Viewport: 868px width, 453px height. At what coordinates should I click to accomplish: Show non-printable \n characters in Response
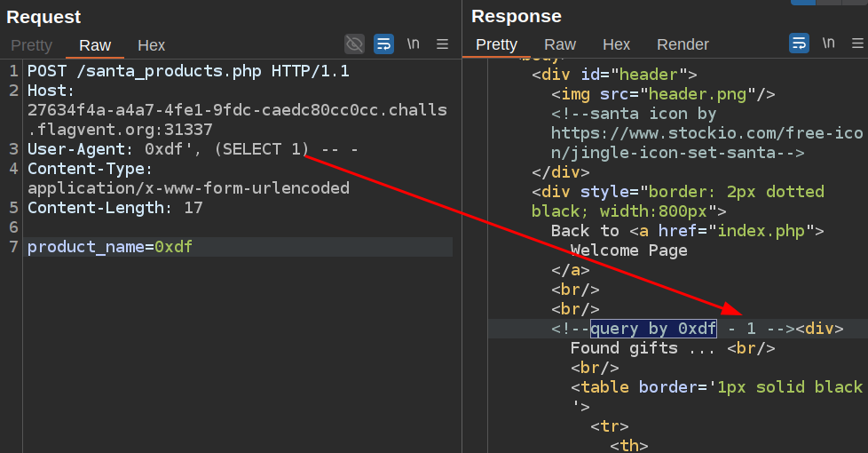pyautogui.click(x=828, y=44)
